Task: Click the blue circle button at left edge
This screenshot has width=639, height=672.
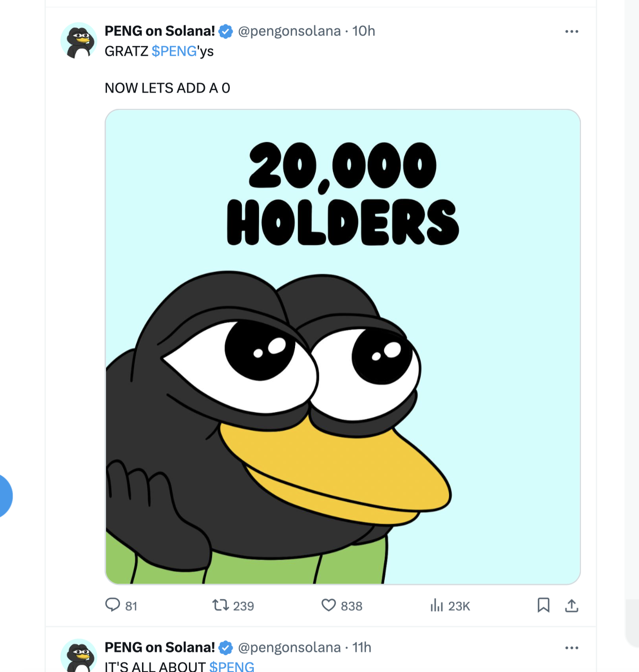Action: click(4, 496)
